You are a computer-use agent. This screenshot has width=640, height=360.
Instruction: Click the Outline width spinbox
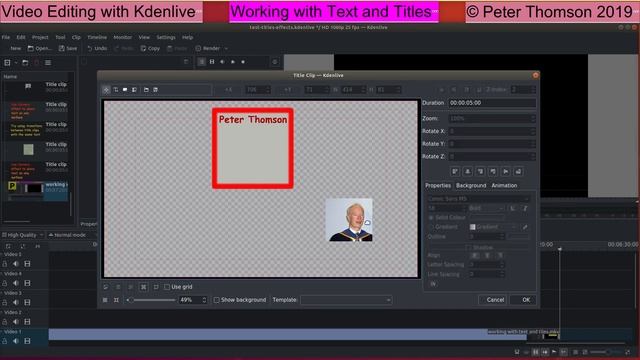(487, 236)
